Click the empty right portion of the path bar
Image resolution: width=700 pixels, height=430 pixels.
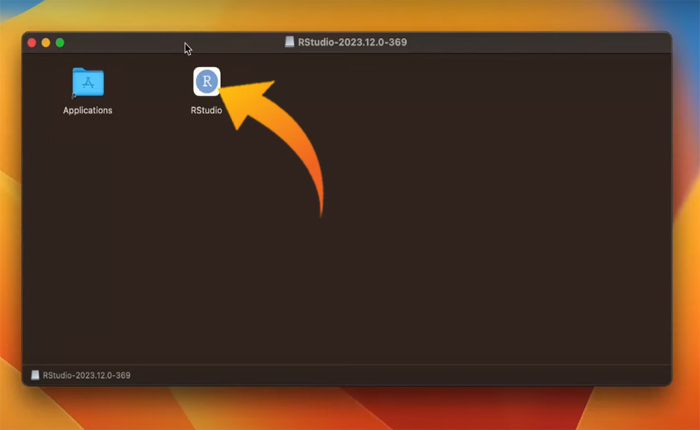coord(450,375)
